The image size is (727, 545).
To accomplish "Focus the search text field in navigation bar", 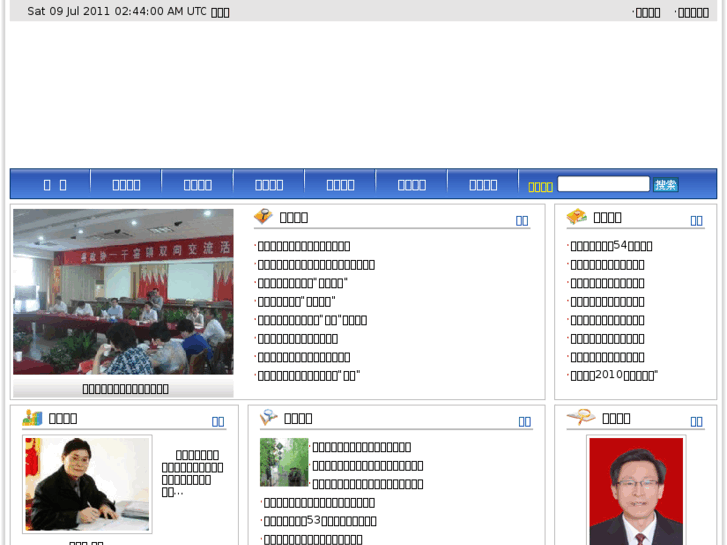I will click(603, 184).
